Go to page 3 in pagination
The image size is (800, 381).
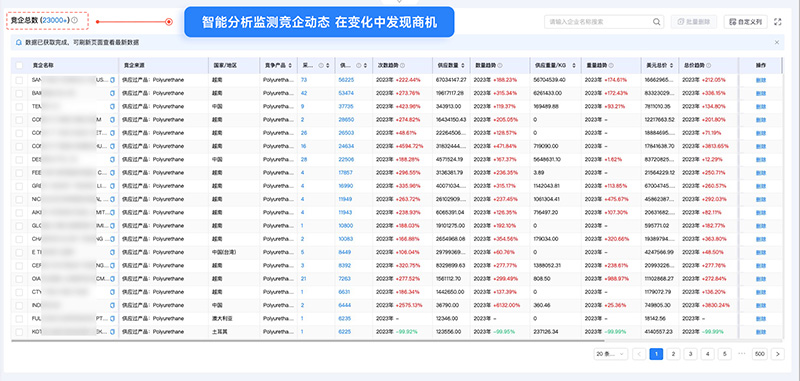click(690, 354)
